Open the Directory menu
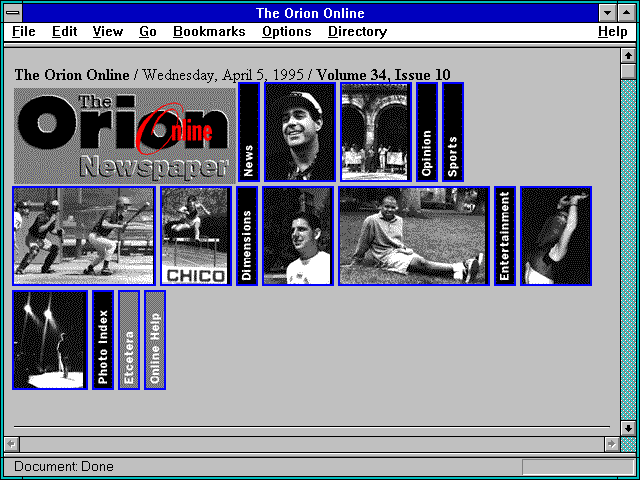This screenshot has height=480, width=640. tap(358, 32)
